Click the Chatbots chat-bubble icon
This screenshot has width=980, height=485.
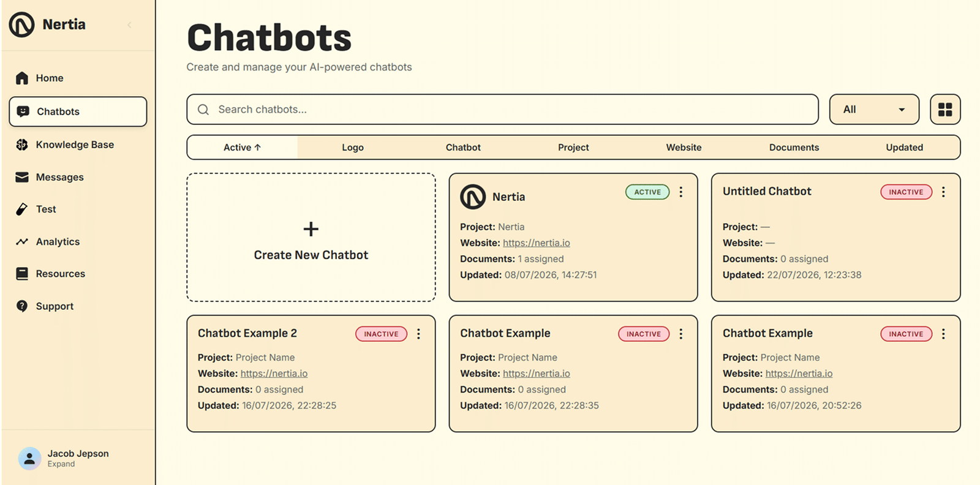pyautogui.click(x=23, y=111)
